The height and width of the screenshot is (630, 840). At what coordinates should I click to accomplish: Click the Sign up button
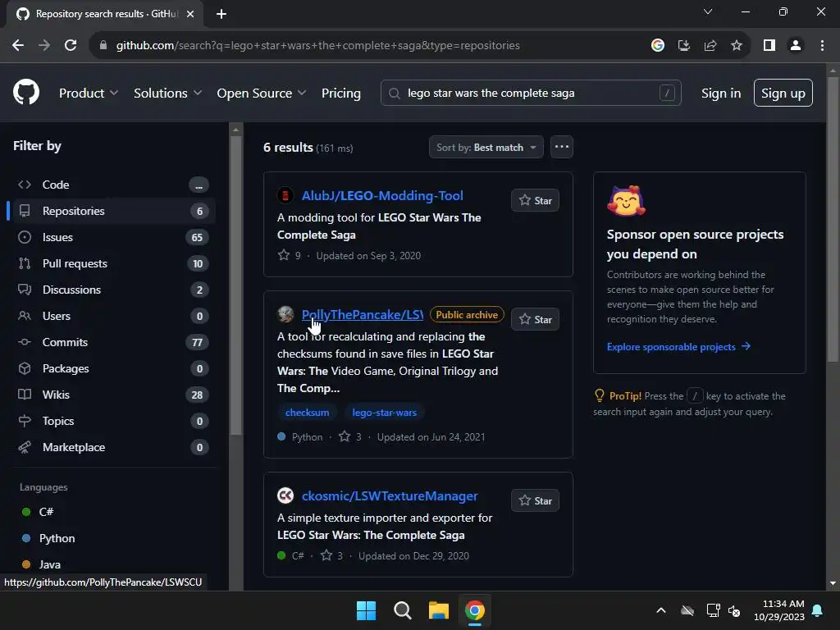coord(783,94)
